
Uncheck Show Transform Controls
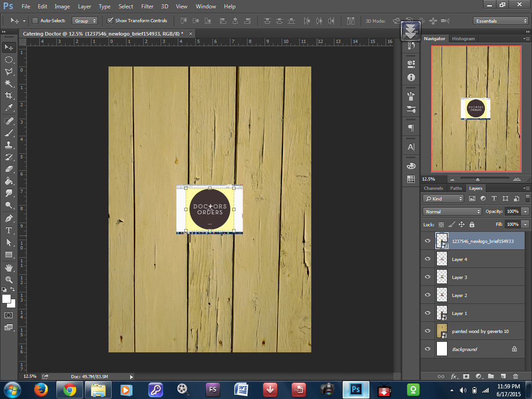pos(110,21)
